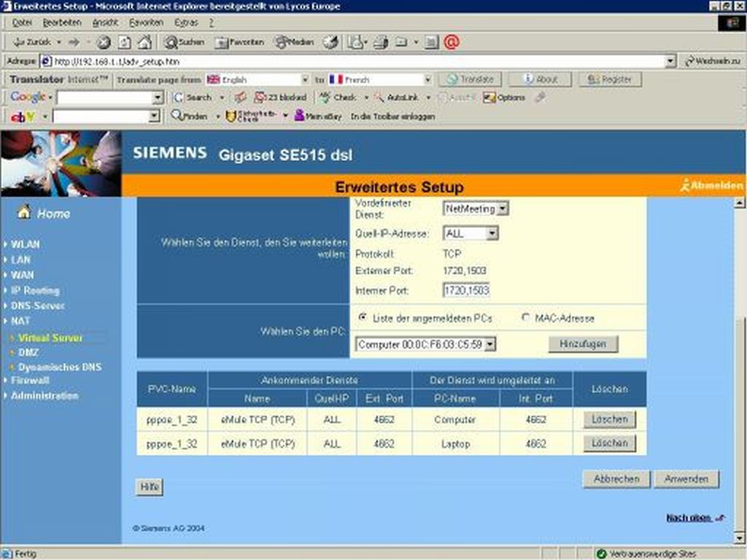Open the DMZ sidebar item
The width and height of the screenshot is (747, 560).
[x=28, y=352]
